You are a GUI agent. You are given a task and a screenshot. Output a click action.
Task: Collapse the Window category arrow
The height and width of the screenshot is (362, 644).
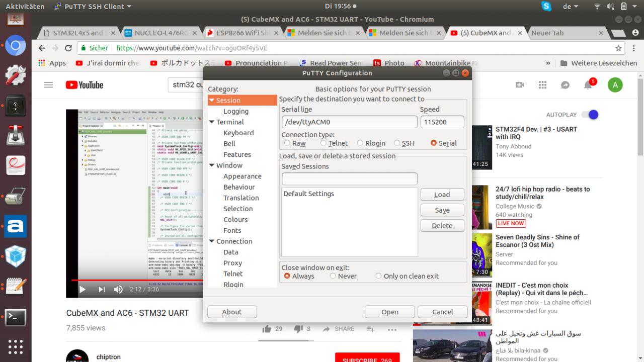212,165
